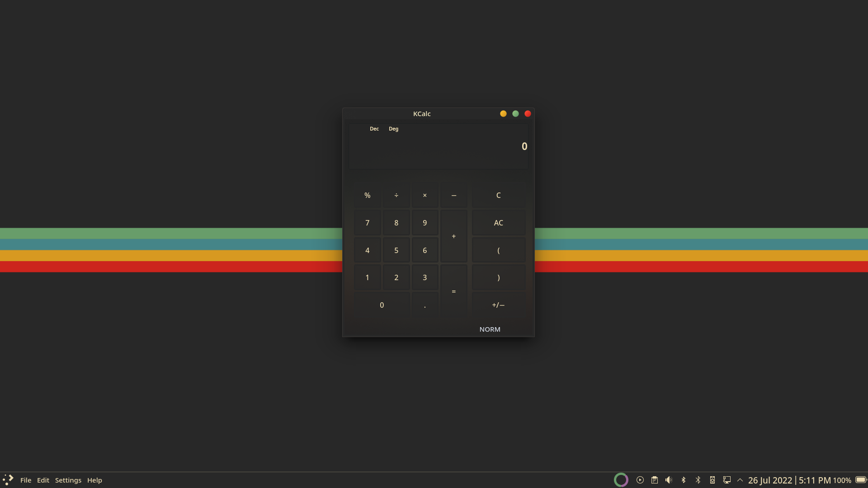This screenshot has height=488, width=868.
Task: Click the battery icon in the panel
Action: 860,480
